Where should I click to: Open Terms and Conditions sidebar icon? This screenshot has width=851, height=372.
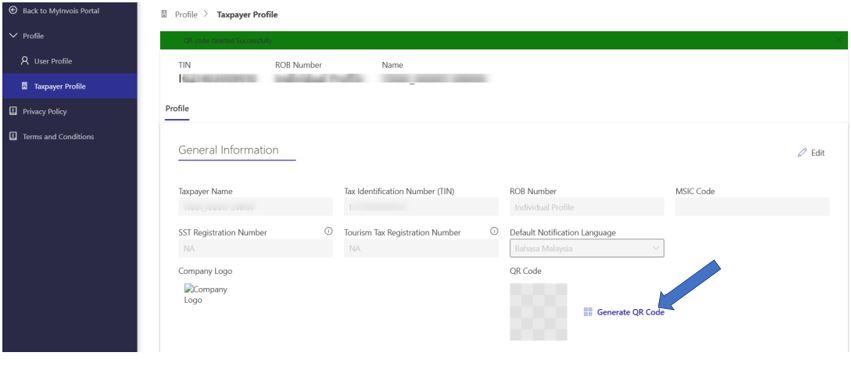pyautogui.click(x=13, y=136)
